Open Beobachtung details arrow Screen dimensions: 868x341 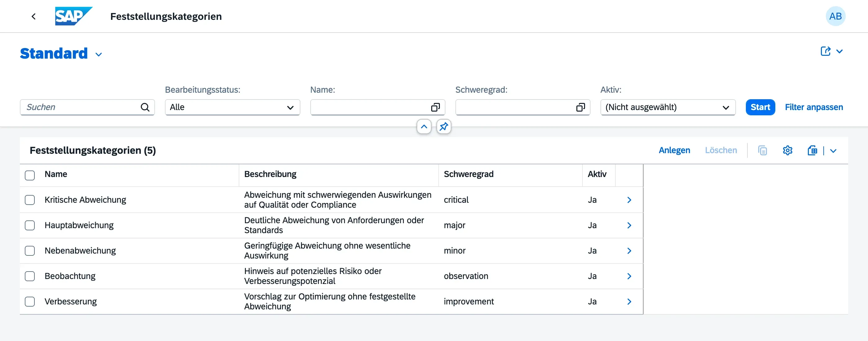629,276
